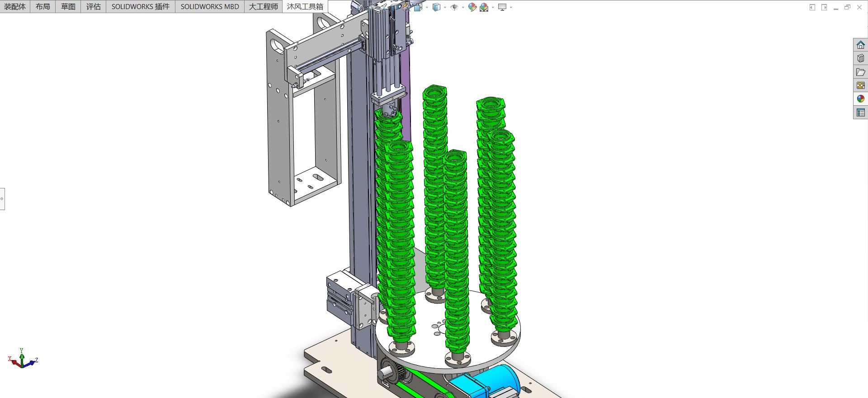Restore down the document window
Screen dimensions: 868x398
[847, 7]
